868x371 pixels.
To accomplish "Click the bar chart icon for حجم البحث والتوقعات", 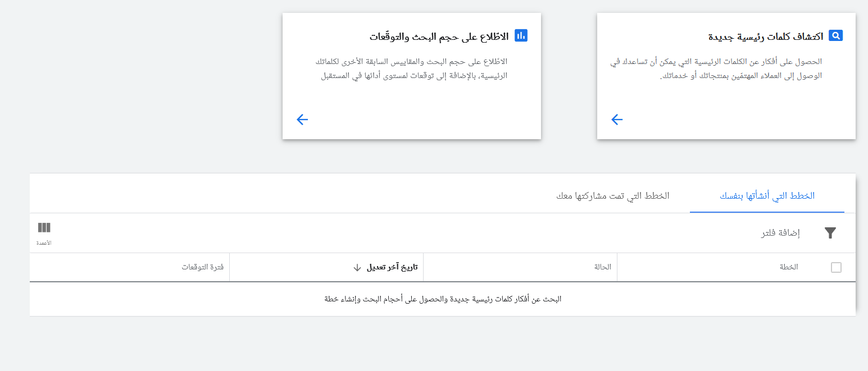I will pyautogui.click(x=521, y=36).
